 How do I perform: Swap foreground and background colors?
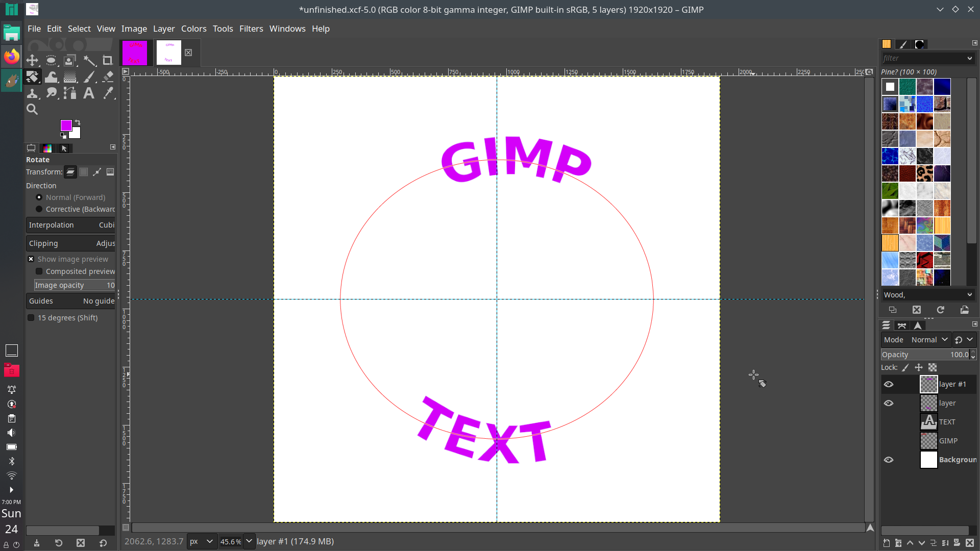(78, 122)
